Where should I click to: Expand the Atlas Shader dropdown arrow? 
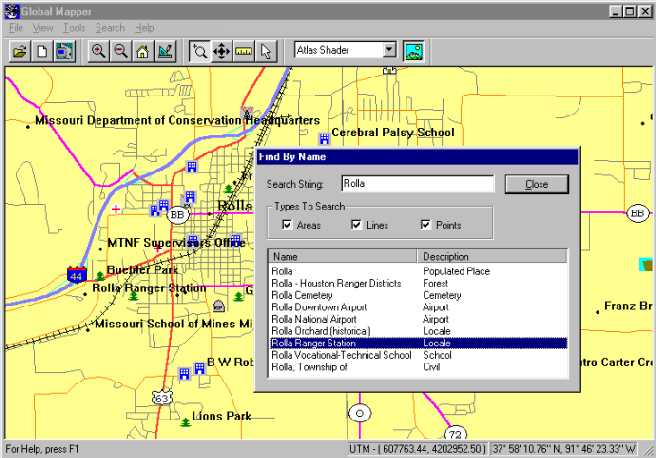click(x=390, y=50)
